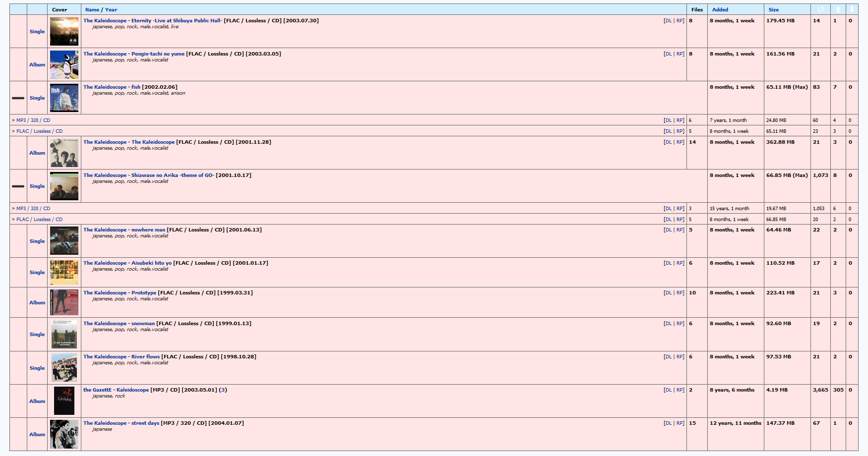The height and width of the screenshot is (456, 868).
Task: Sort by snatches using the circular arrow icon
Action: [820, 9]
